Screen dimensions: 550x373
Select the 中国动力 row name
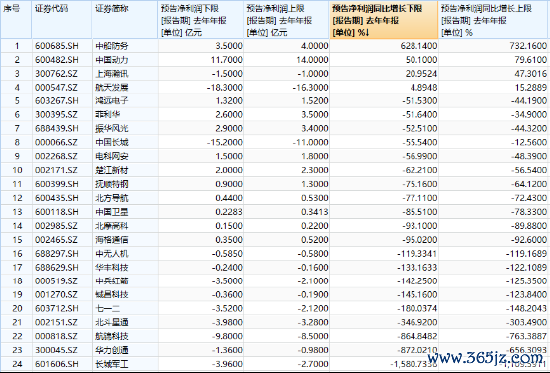(112, 60)
